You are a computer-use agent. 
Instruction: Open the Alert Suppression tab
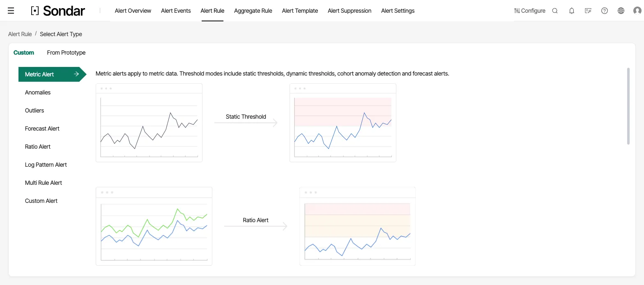(350, 11)
